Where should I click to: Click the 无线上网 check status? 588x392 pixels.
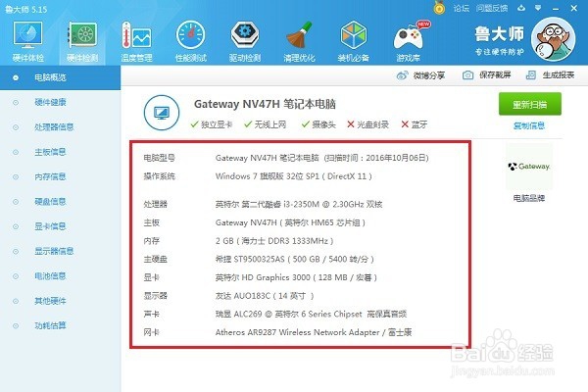266,124
